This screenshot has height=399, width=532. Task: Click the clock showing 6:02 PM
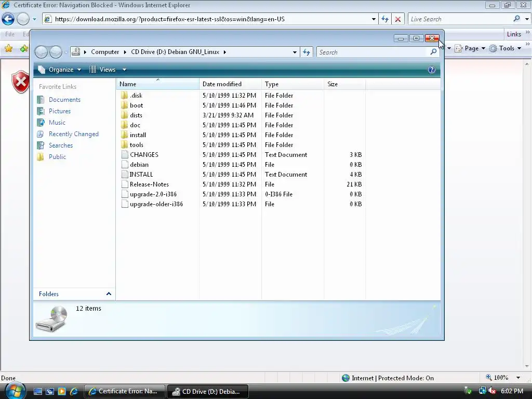(x=512, y=391)
